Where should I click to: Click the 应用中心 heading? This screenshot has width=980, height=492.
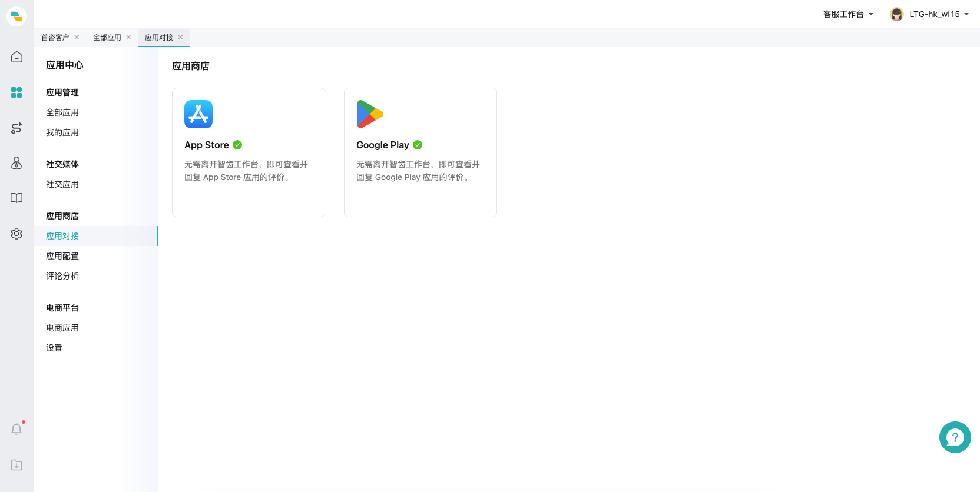point(65,65)
